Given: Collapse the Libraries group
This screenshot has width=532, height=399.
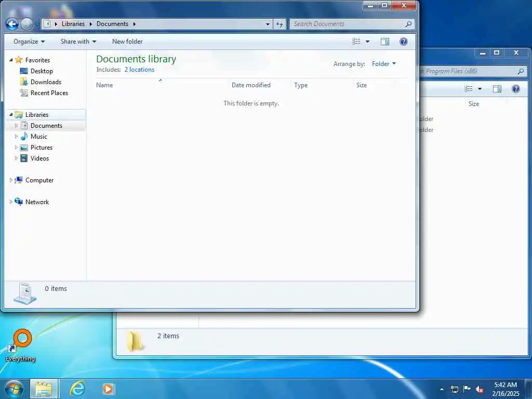Looking at the screenshot, I should pos(11,115).
